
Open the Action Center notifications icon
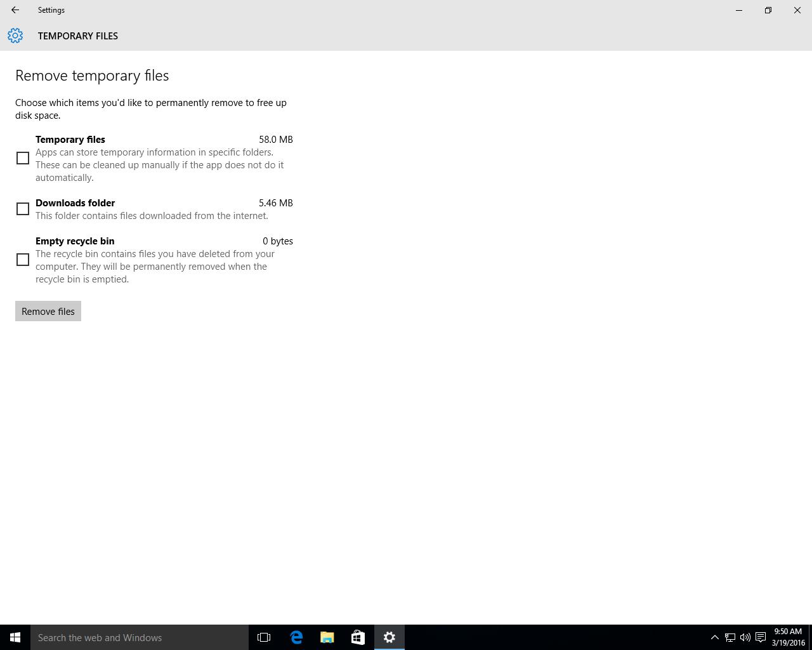(x=761, y=637)
